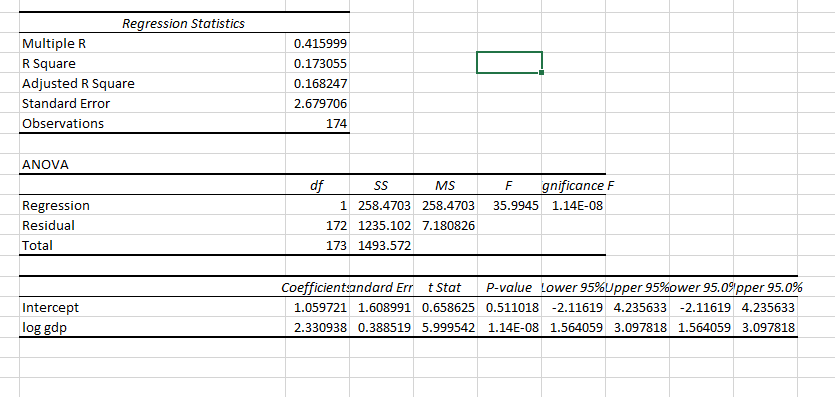This screenshot has width=835, height=397.
Task: Click the currently selected empty green-bordered cell
Action: coord(509,62)
